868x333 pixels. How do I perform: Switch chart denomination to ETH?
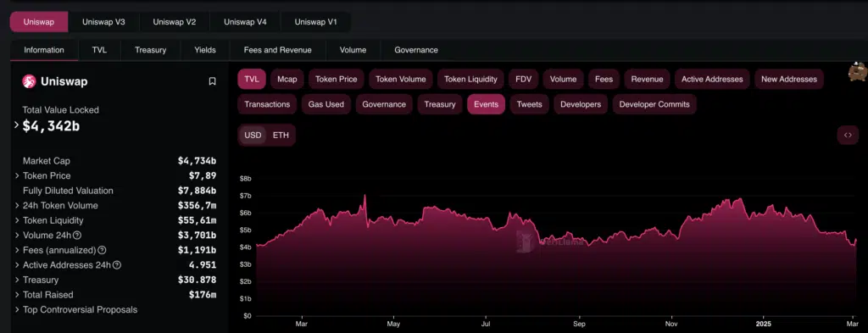pos(281,135)
